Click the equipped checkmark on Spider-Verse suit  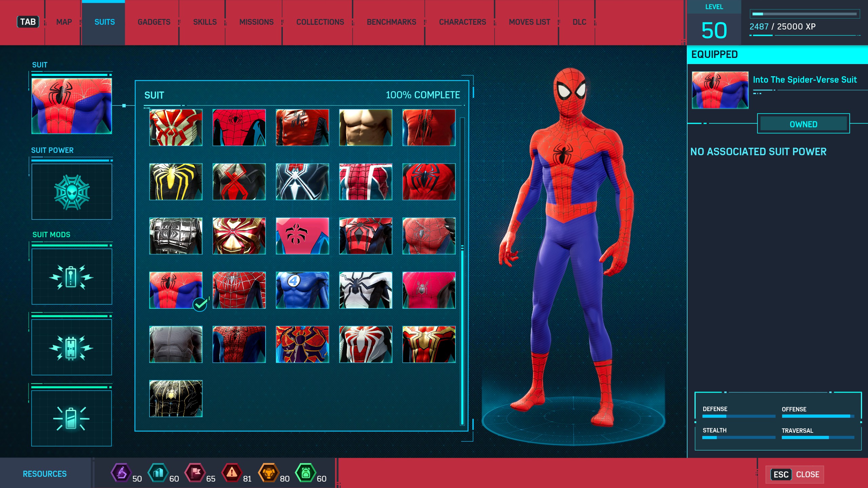point(200,304)
